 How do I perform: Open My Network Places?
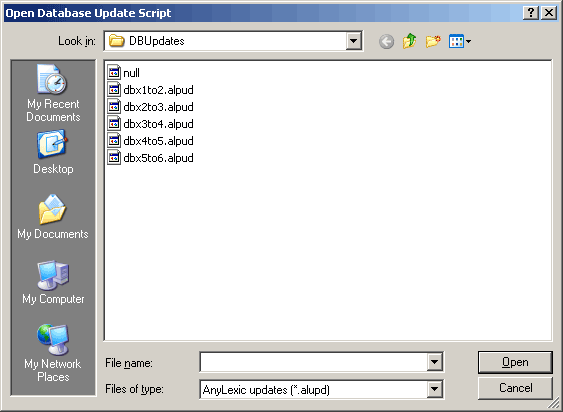[53, 353]
